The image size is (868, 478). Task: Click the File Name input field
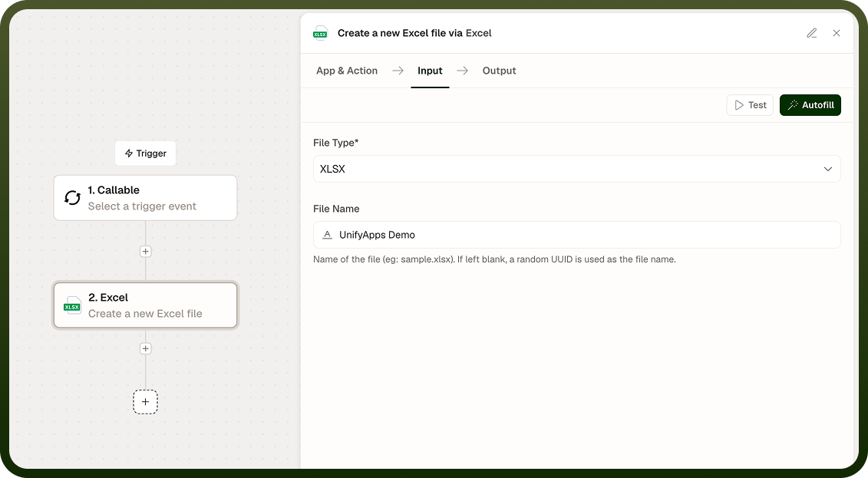pos(577,235)
